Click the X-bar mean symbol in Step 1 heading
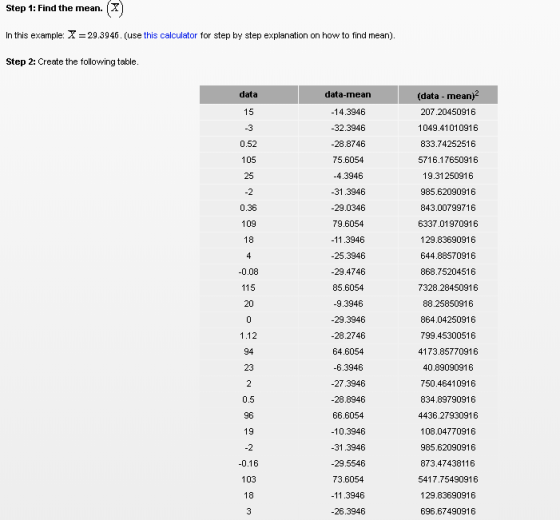The width and height of the screenshot is (560, 520). [115, 8]
